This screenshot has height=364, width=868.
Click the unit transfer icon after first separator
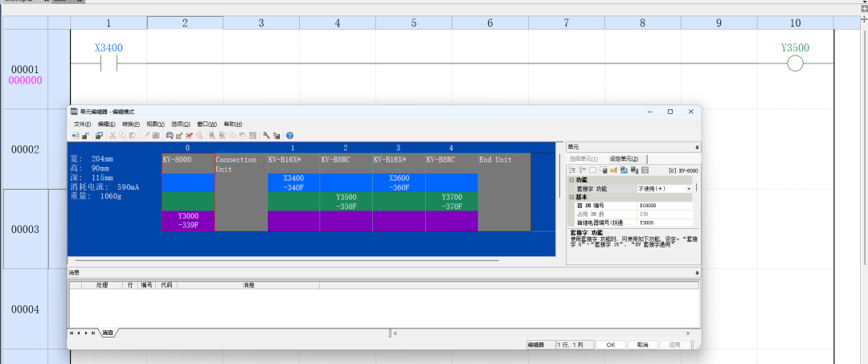99,136
